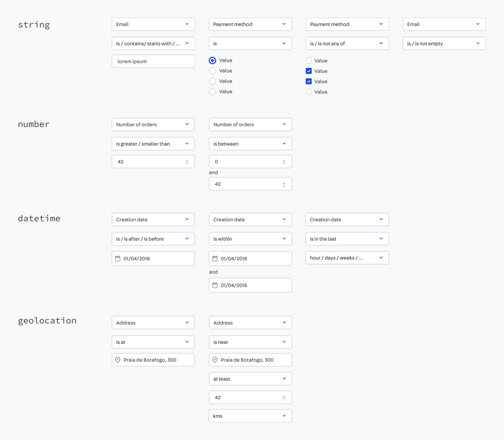Image resolution: width=504 pixels, height=440 pixels.
Task: Uncheck the third Value checkbox
Action: tap(309, 81)
